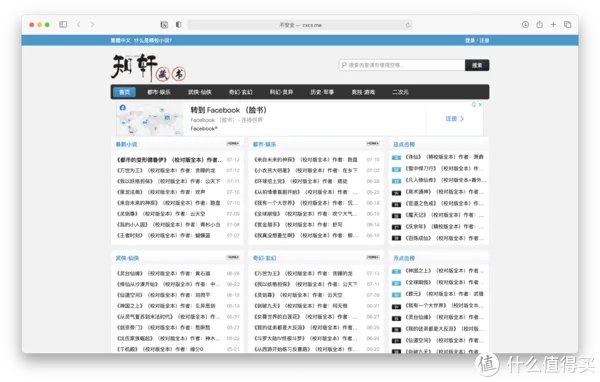Click the rank badge beside 《庆余年》
This screenshot has height=382, width=600.
click(396, 227)
